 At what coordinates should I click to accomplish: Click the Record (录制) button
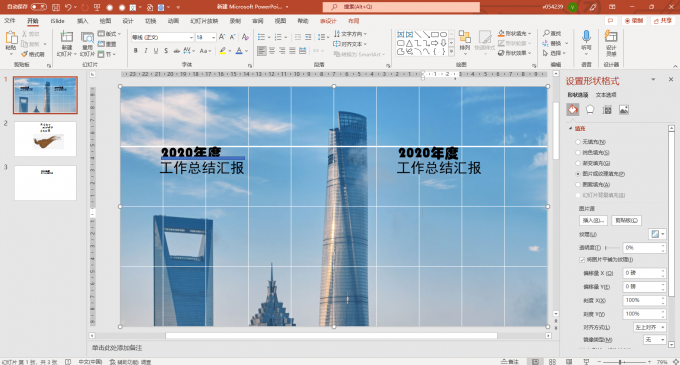pos(634,21)
